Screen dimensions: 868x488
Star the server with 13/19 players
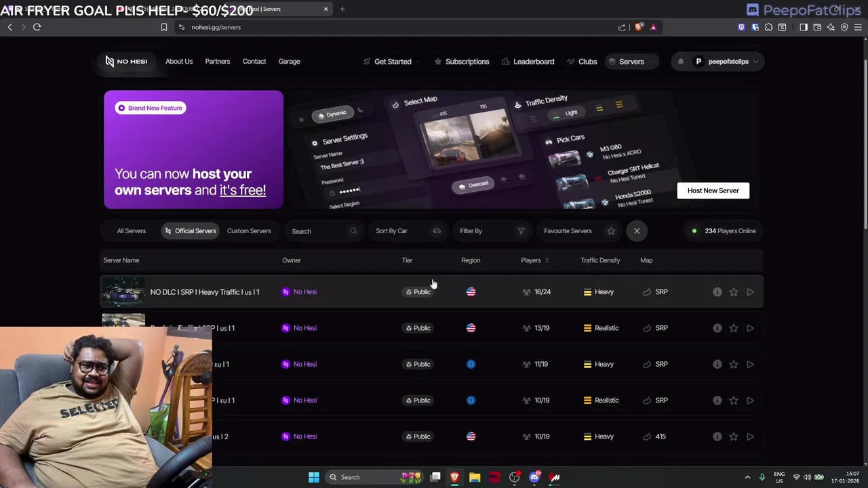(x=734, y=328)
